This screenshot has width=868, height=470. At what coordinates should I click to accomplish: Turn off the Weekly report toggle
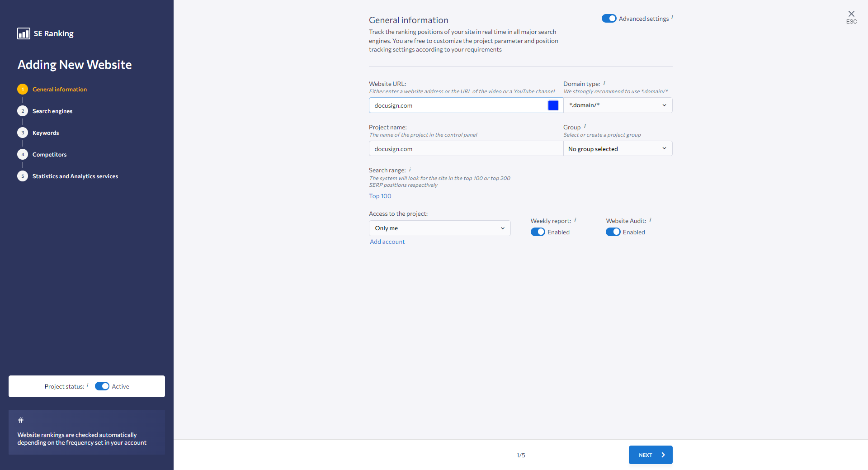(538, 232)
